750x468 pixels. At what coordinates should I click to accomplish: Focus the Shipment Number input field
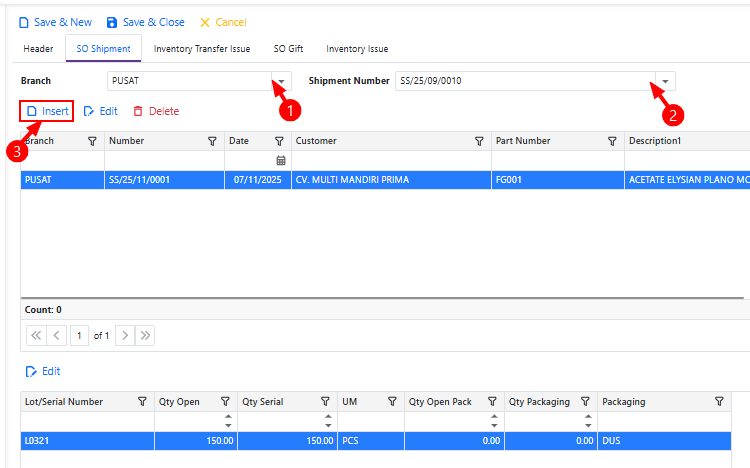[x=525, y=81]
